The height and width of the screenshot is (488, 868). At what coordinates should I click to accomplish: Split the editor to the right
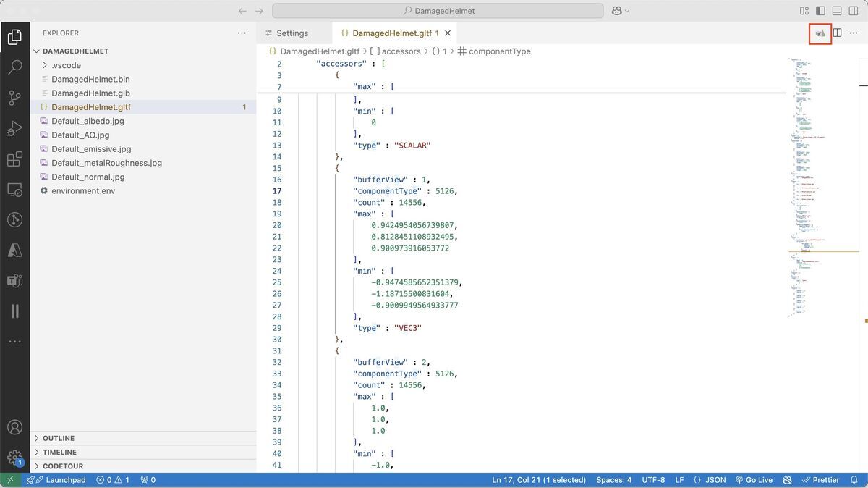[837, 33]
